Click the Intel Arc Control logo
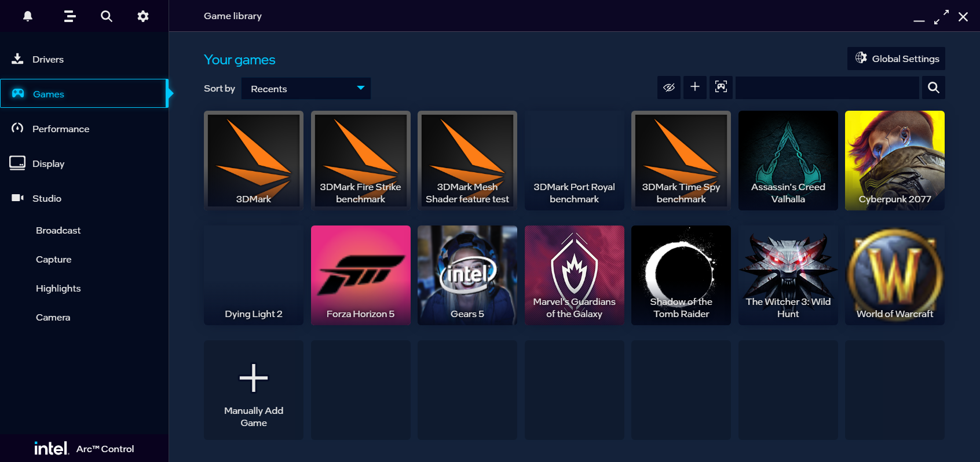 (84, 448)
